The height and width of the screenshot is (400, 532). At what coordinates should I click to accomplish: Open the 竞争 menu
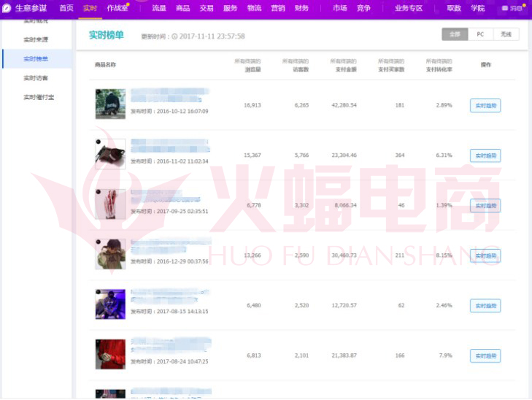363,8
